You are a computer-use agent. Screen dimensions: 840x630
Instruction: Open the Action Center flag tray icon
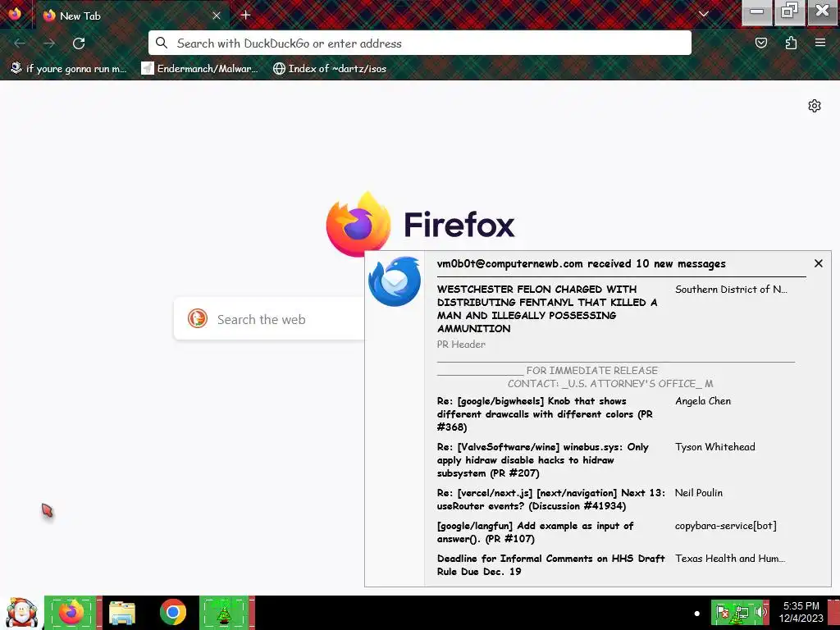click(x=722, y=612)
